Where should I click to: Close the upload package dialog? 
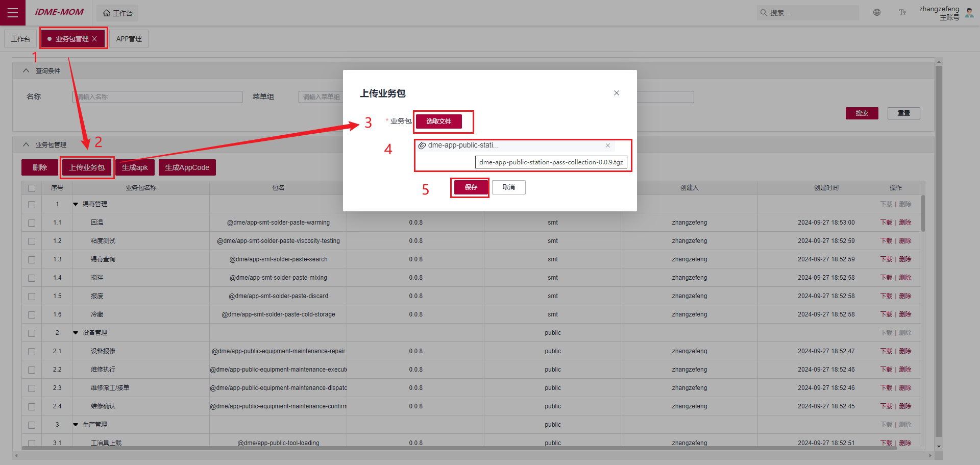click(617, 93)
